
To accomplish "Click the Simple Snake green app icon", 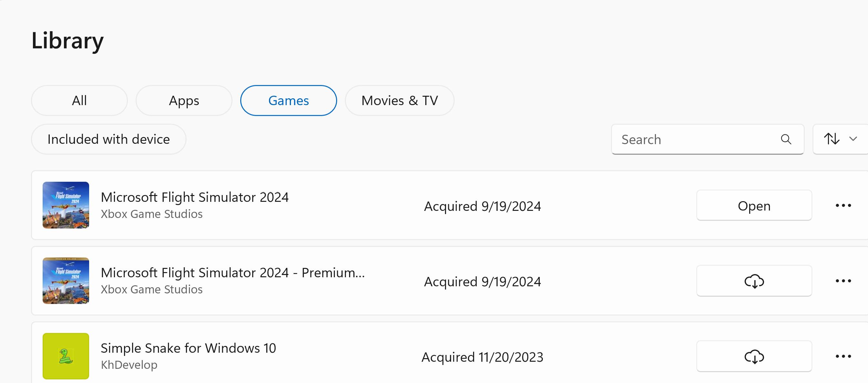I will click(66, 357).
